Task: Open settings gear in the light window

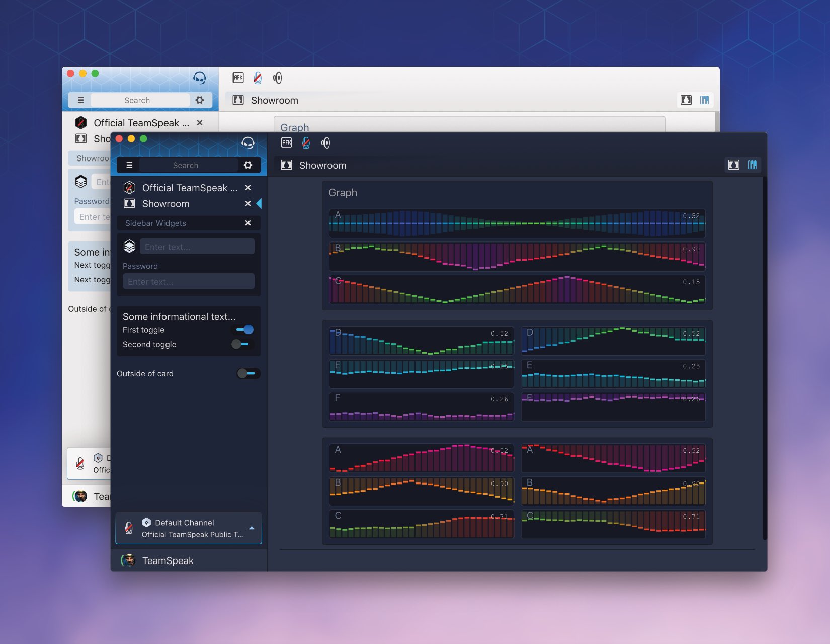Action: point(200,100)
